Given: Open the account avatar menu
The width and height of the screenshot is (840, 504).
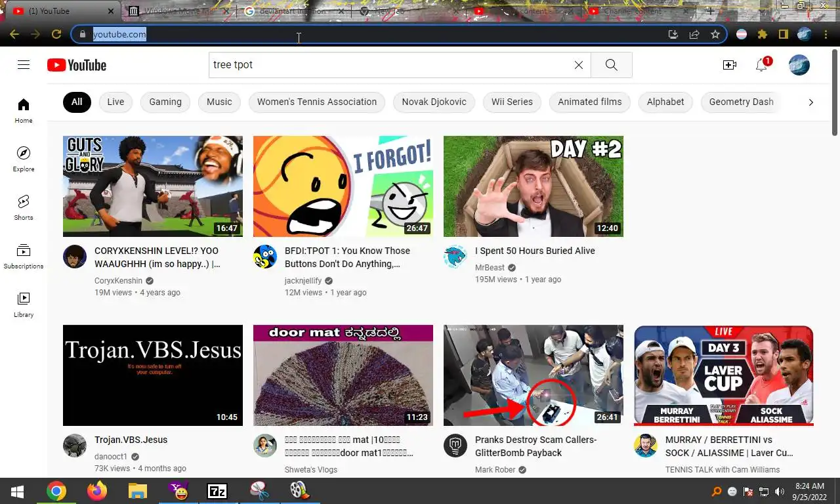Looking at the screenshot, I should (799, 65).
